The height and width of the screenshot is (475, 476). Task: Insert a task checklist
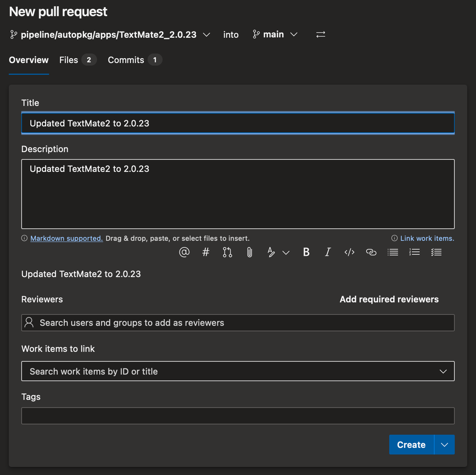[436, 252]
